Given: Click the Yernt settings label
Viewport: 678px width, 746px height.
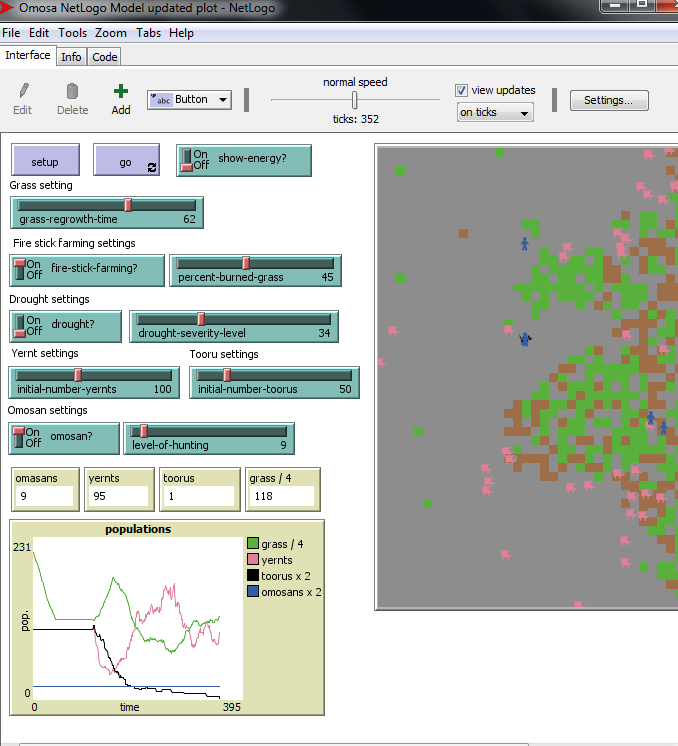Looking at the screenshot, I should point(45,353).
